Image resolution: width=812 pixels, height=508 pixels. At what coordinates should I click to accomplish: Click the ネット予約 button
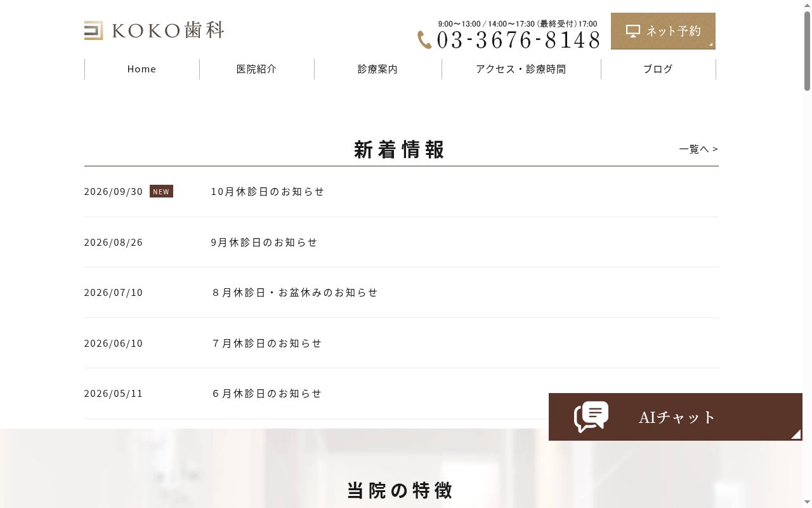663,31
